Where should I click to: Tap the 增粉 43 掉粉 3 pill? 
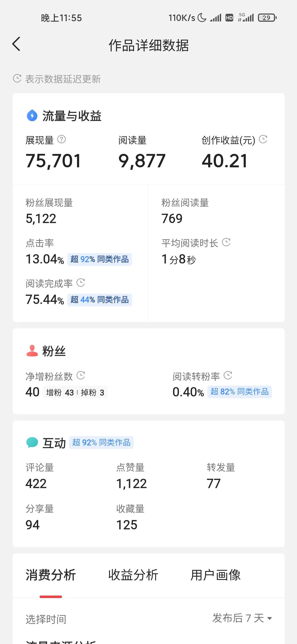tap(75, 392)
